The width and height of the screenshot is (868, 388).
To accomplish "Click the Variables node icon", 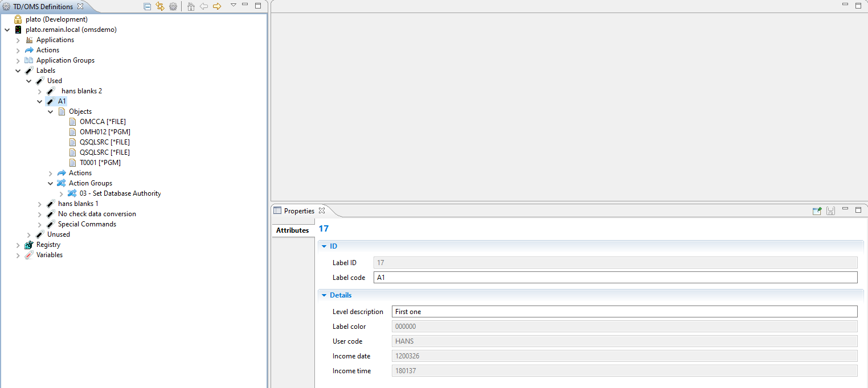I will tap(29, 255).
